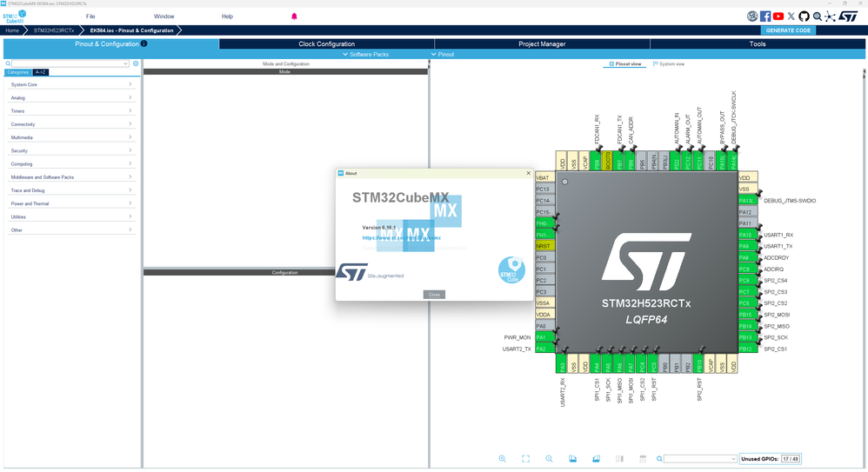Open the File menu
This screenshot has width=868, height=472.
(90, 17)
